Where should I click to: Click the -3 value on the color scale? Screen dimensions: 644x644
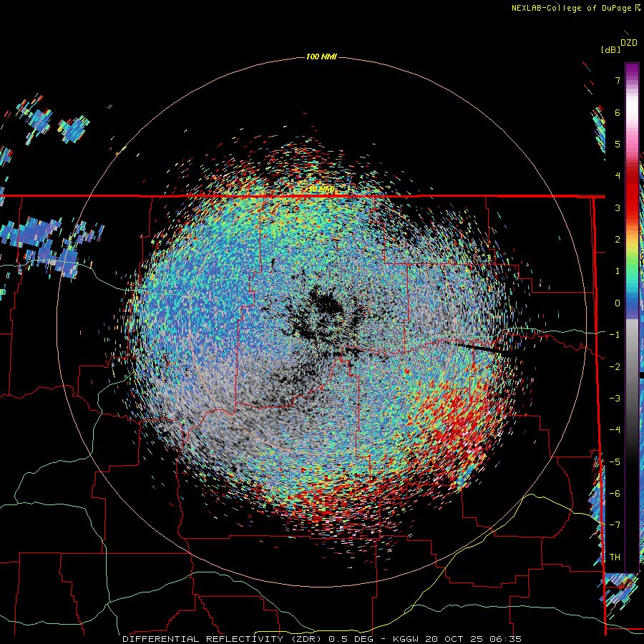pos(615,399)
